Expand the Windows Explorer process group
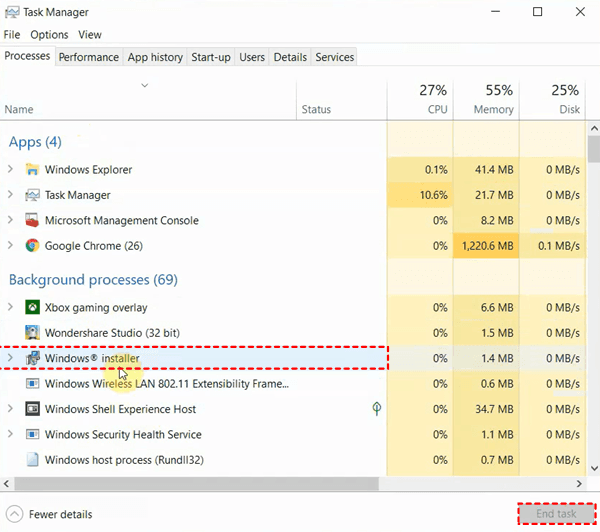 click(x=10, y=170)
